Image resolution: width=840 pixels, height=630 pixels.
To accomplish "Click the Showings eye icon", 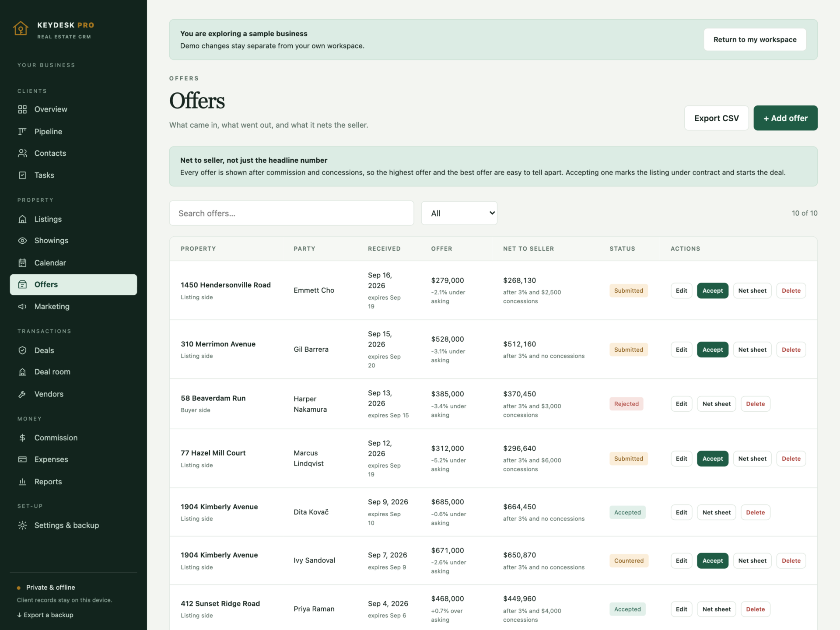I will (22, 241).
